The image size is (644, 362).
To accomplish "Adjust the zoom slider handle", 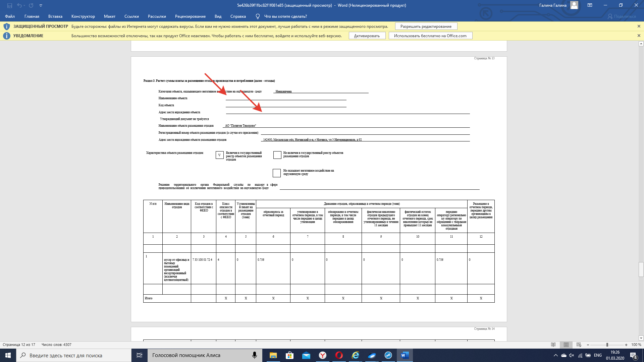I will [x=607, y=345].
